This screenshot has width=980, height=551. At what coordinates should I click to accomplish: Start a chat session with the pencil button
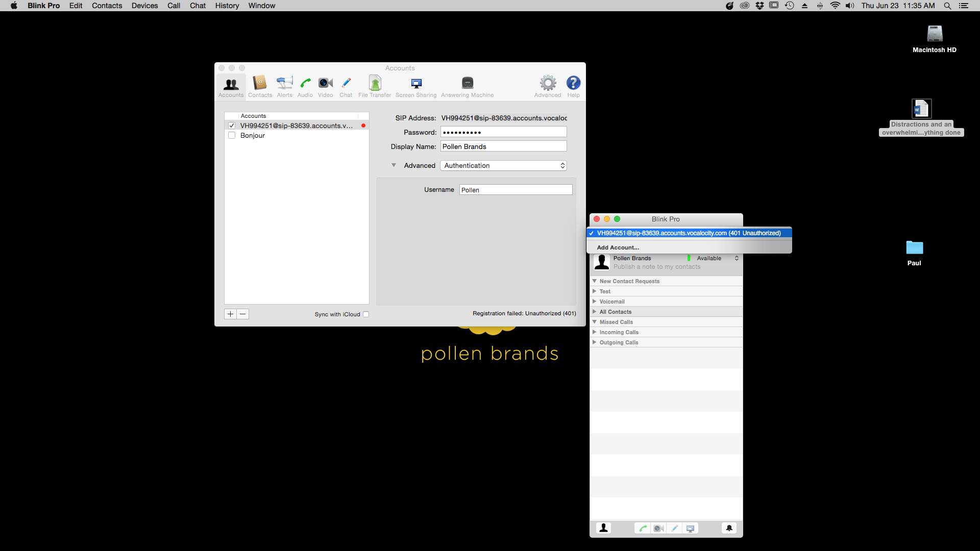click(x=674, y=528)
